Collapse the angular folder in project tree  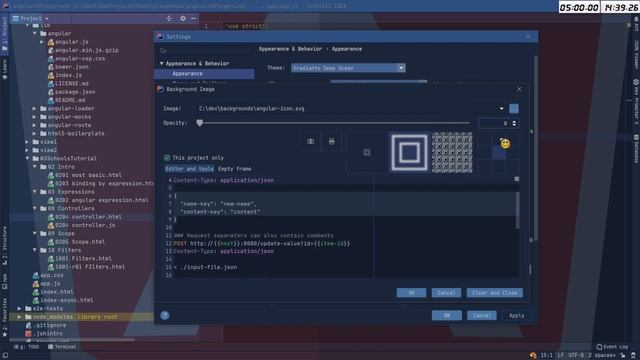[35, 33]
